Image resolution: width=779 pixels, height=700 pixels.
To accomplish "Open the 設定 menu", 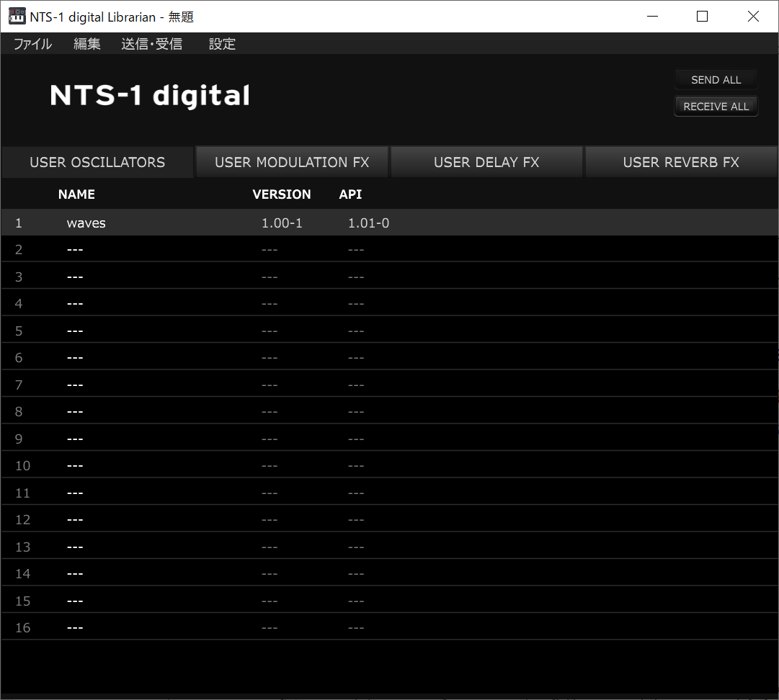I will tap(222, 44).
